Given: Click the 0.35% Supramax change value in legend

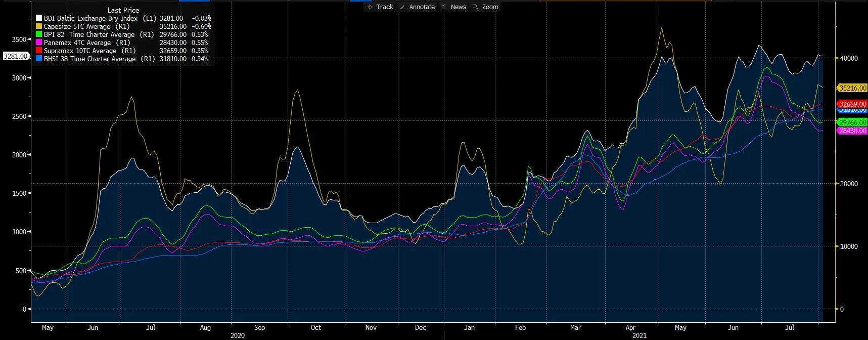Looking at the screenshot, I should 200,51.
